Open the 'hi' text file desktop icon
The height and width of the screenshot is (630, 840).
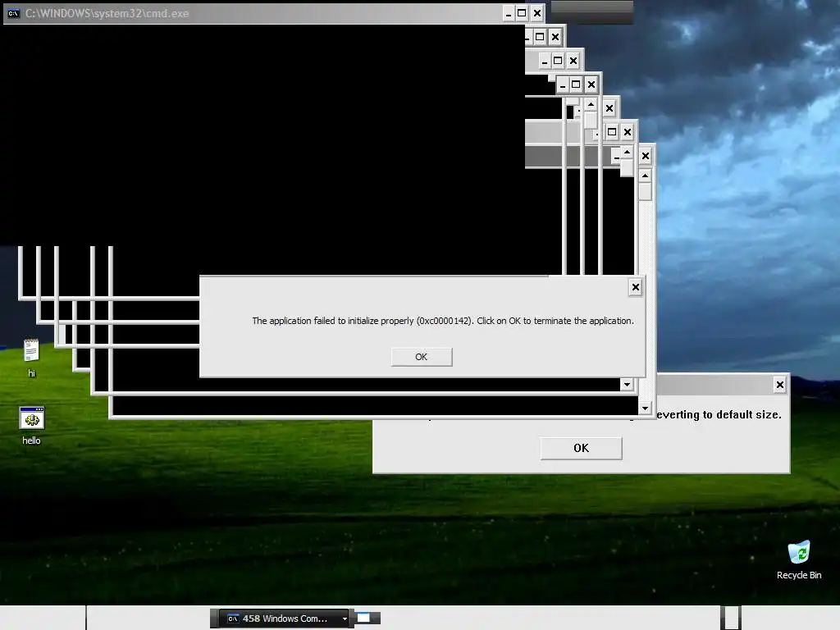click(31, 358)
